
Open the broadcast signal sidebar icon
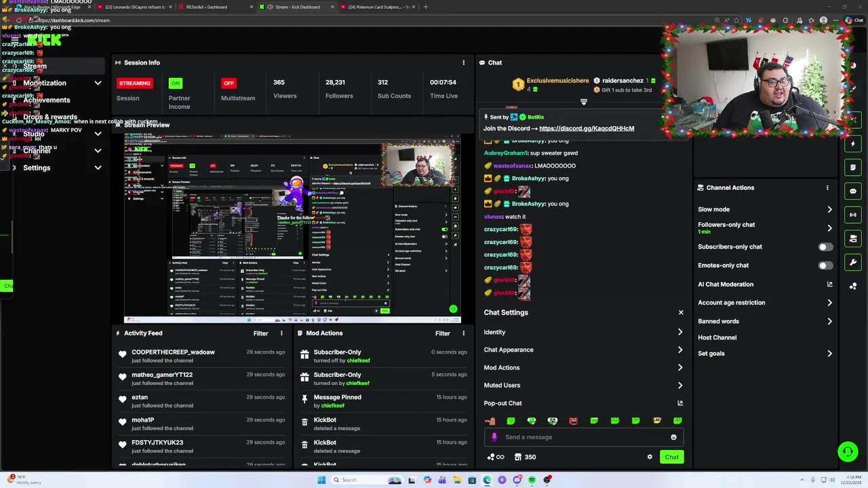point(853,215)
